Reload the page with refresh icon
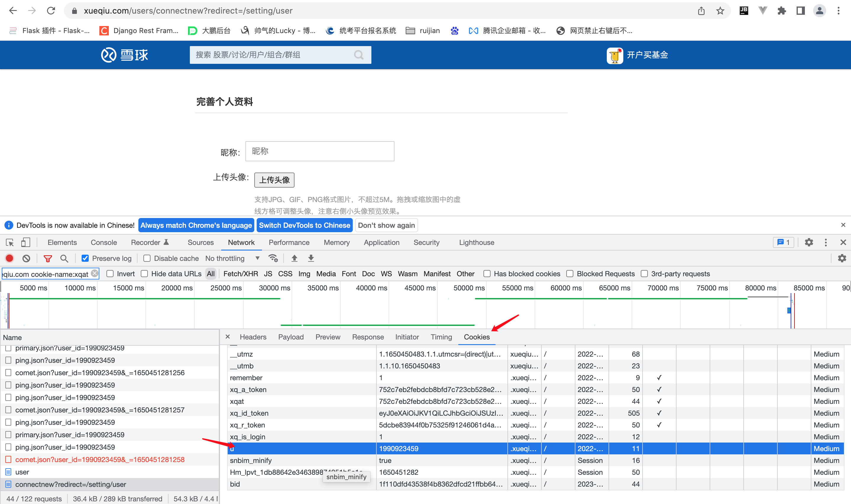Screen dimensions: 851x504 51,11
